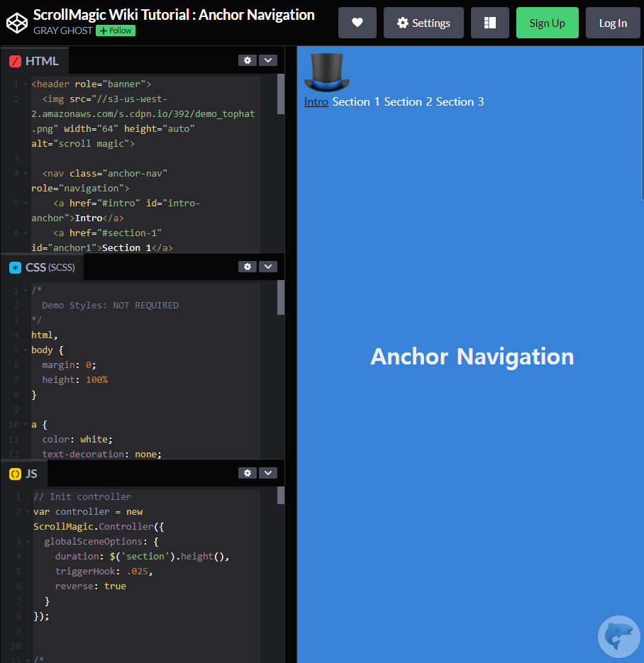Screen dimensions: 644x663
Task: Expand JS editor dropdown chevron
Action: (268, 473)
